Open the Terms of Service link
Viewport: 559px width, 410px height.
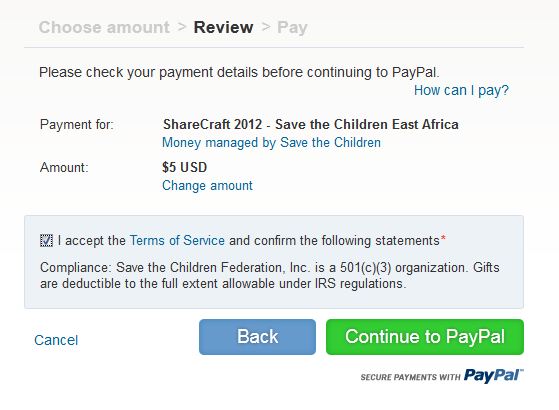coord(177,240)
